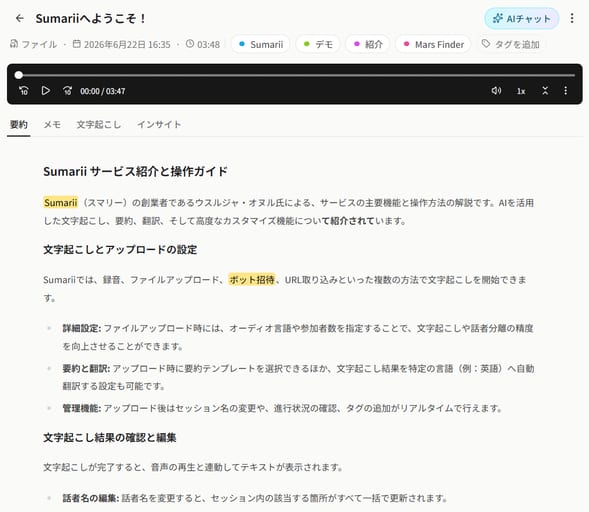Select the 紹介 tag chip
Image resolution: width=589 pixels, height=512 pixels.
pos(368,44)
